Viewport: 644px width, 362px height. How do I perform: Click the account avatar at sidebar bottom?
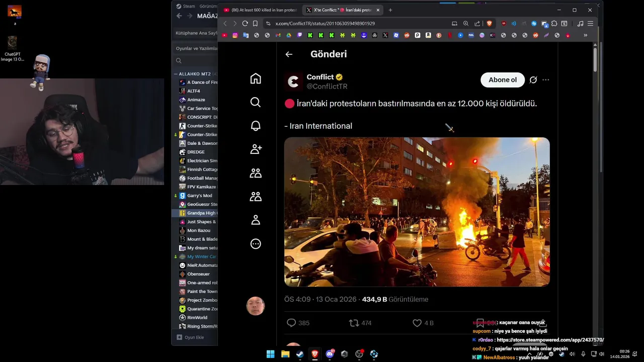point(256,306)
